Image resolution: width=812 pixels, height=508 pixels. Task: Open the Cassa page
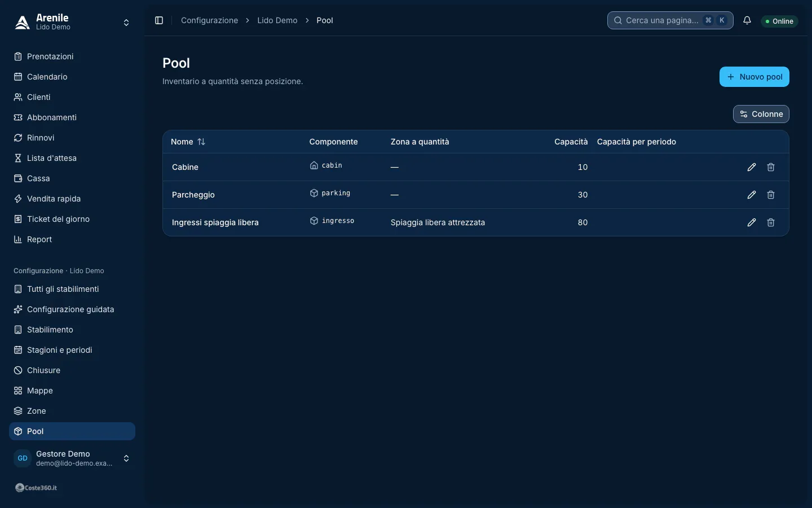tap(72, 178)
